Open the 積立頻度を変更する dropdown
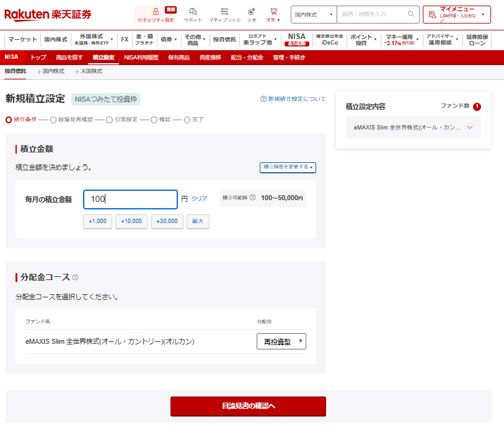 [x=288, y=167]
